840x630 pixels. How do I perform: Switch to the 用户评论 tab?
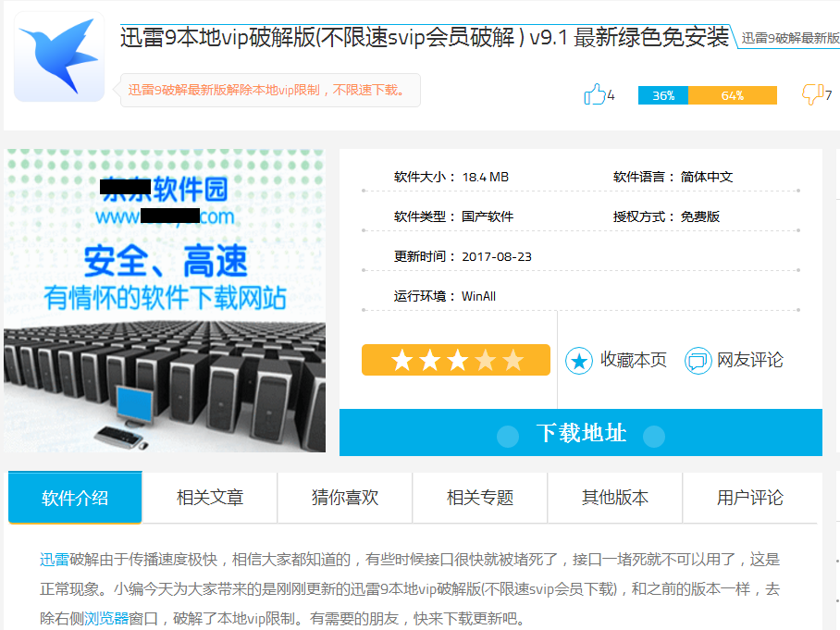click(x=750, y=498)
